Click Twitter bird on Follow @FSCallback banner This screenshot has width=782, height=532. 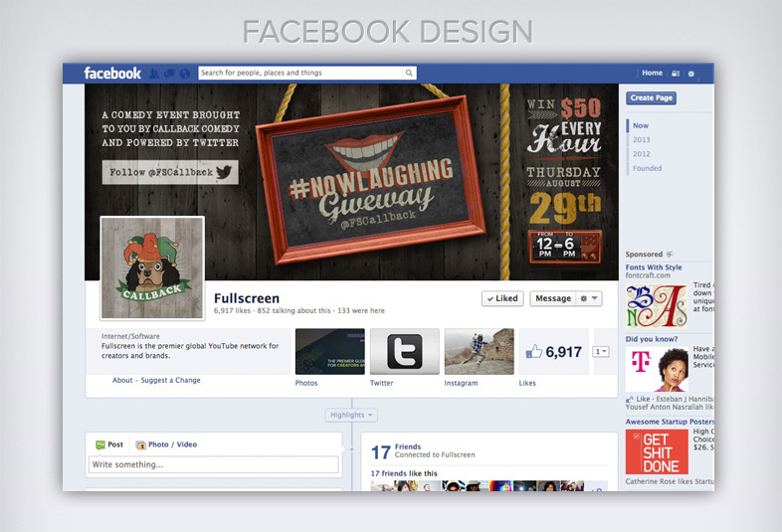point(225,172)
